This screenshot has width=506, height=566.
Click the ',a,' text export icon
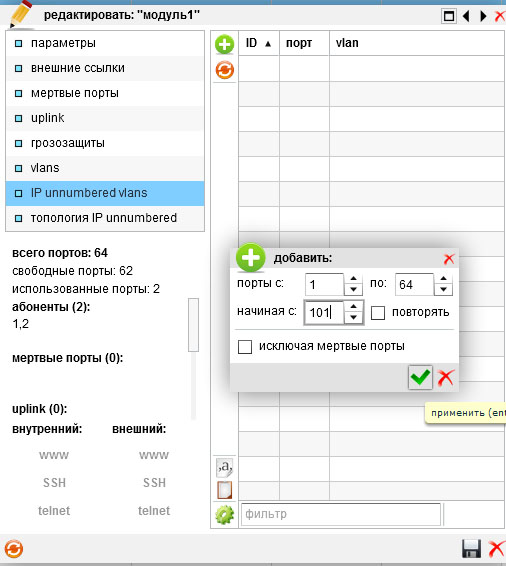pyautogui.click(x=224, y=467)
